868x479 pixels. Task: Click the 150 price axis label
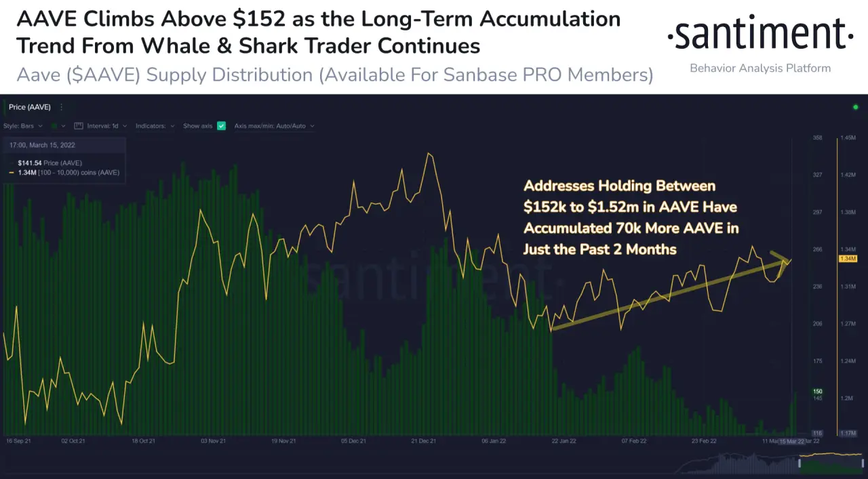[x=818, y=392]
